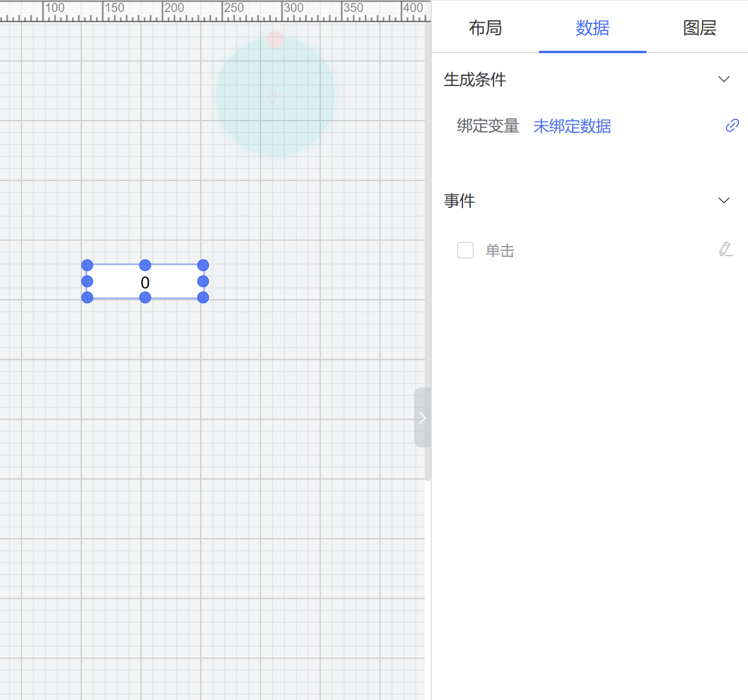Click the pink handle atop the teal circle
This screenshot has height=700, width=748.
tap(275, 39)
